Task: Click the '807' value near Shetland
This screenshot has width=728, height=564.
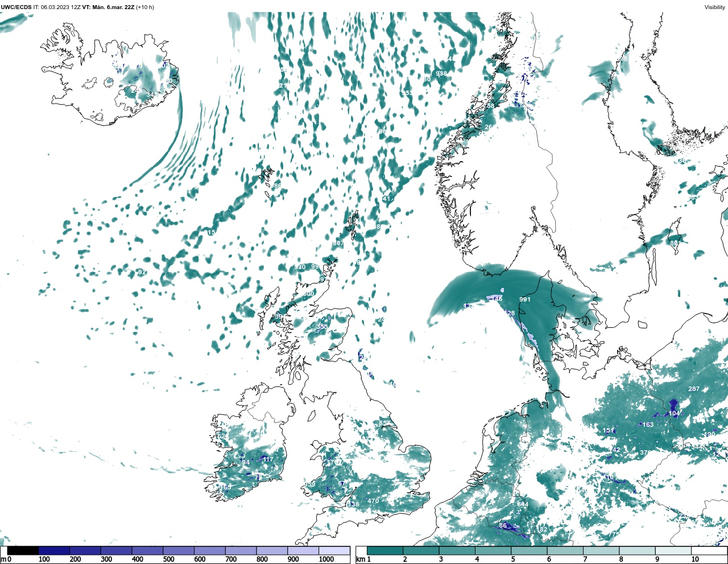Action: [x=338, y=243]
